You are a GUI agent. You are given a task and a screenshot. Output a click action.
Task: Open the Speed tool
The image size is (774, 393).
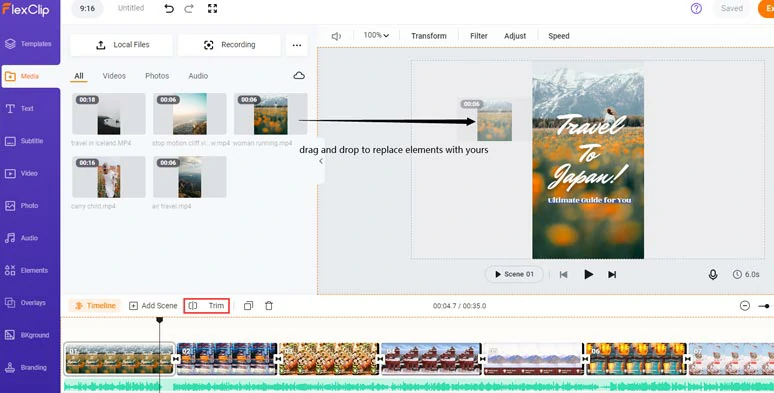(x=559, y=36)
